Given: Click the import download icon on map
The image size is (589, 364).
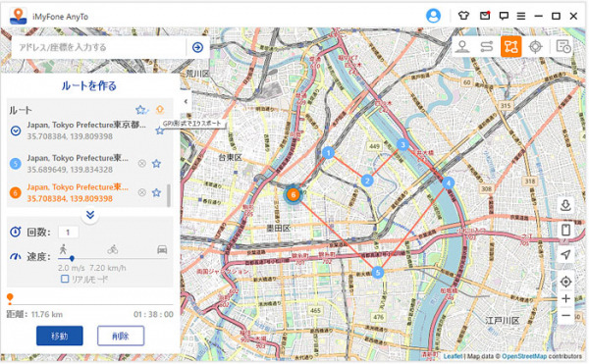Looking at the screenshot, I should pos(565,205).
